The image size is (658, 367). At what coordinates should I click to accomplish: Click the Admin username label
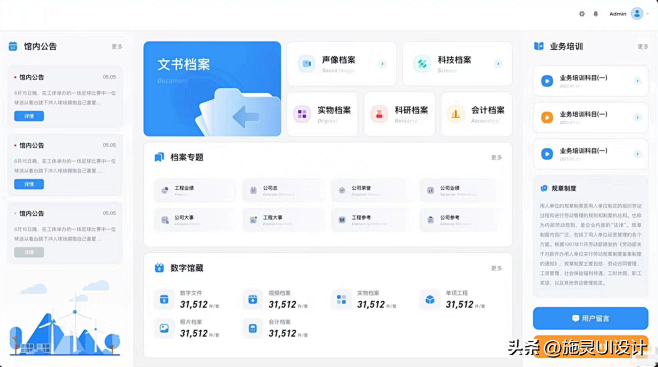pos(618,14)
